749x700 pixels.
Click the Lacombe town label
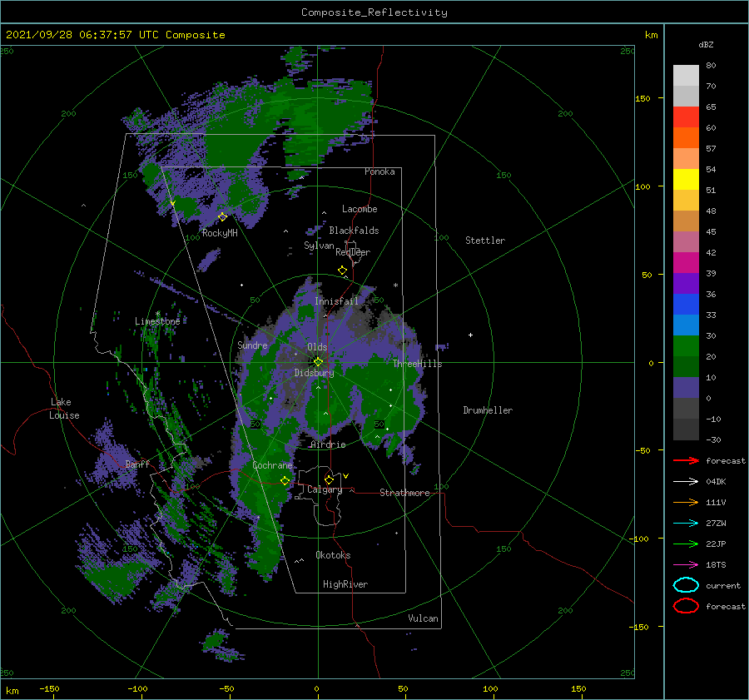tap(360, 209)
